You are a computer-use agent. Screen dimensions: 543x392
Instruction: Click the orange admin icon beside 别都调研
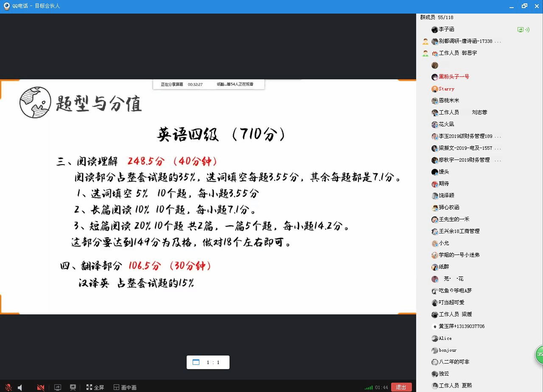425,42
